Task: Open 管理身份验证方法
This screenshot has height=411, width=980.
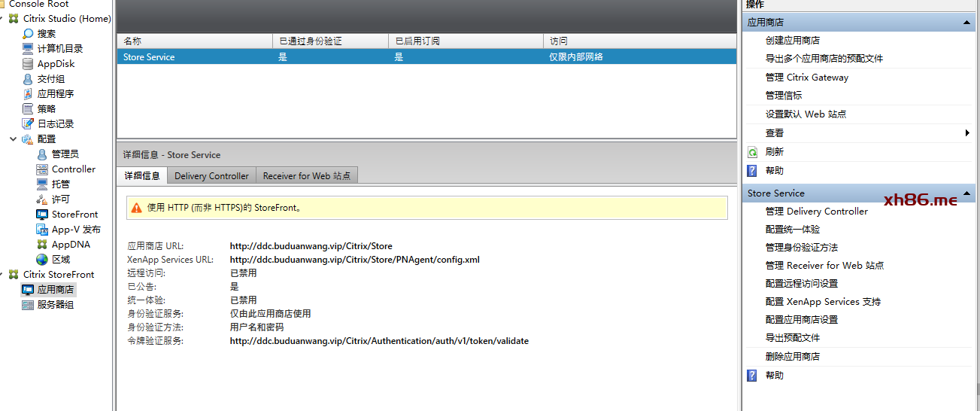Action: point(802,247)
